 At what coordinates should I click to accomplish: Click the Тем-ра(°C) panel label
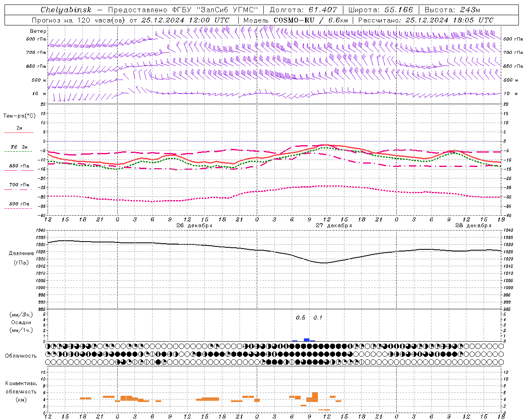tap(19, 116)
